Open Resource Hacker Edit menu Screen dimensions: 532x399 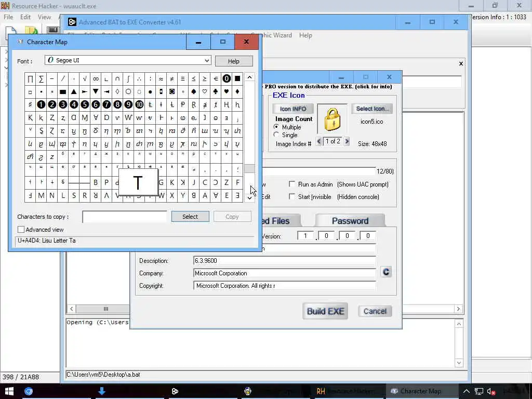25,17
